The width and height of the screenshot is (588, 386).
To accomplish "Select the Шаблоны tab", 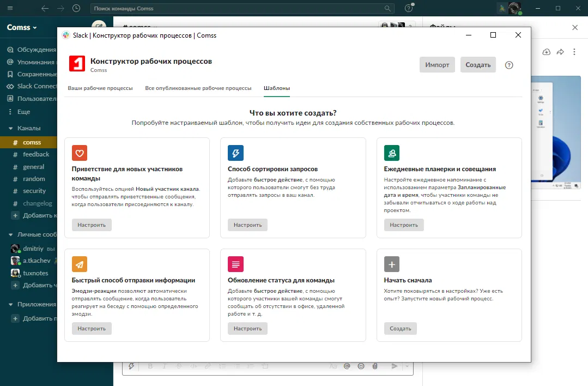I will (277, 88).
